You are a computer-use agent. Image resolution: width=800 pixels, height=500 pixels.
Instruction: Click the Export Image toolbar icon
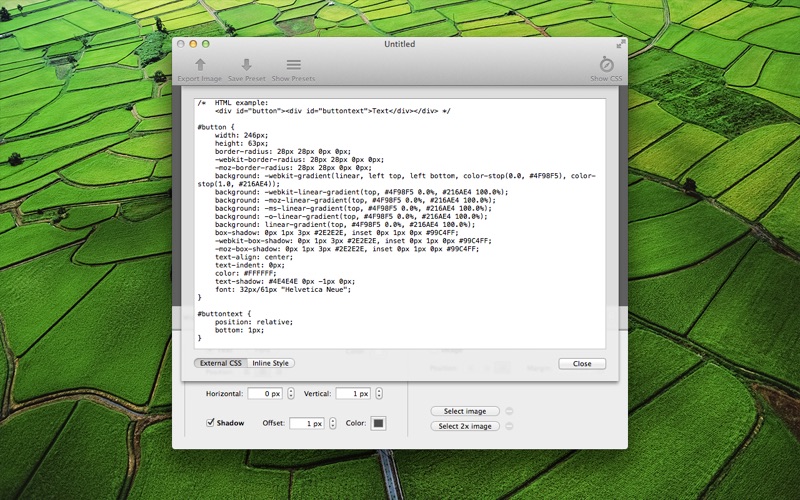199,65
